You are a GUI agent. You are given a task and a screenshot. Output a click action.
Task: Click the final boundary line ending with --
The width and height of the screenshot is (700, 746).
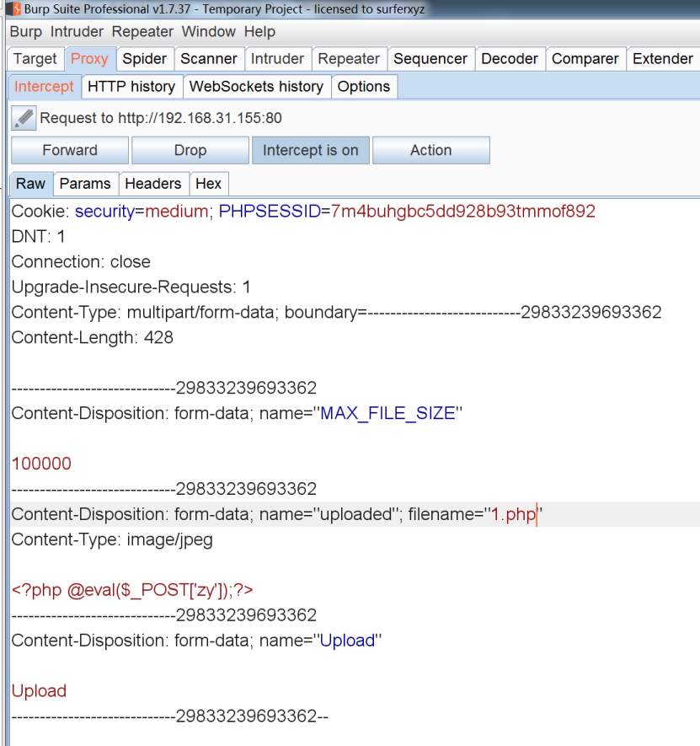click(170, 716)
